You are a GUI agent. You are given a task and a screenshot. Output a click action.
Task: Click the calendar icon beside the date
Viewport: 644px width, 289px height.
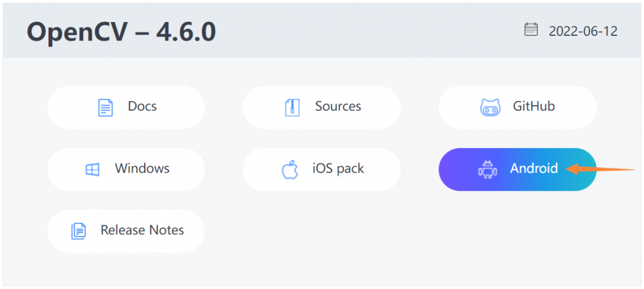coord(531,30)
